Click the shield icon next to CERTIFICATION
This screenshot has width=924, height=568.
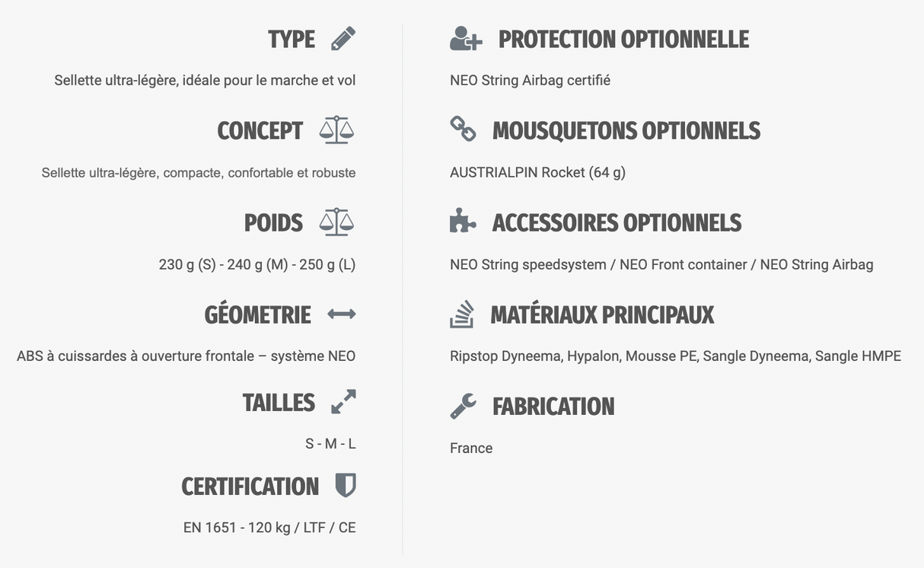(346, 485)
